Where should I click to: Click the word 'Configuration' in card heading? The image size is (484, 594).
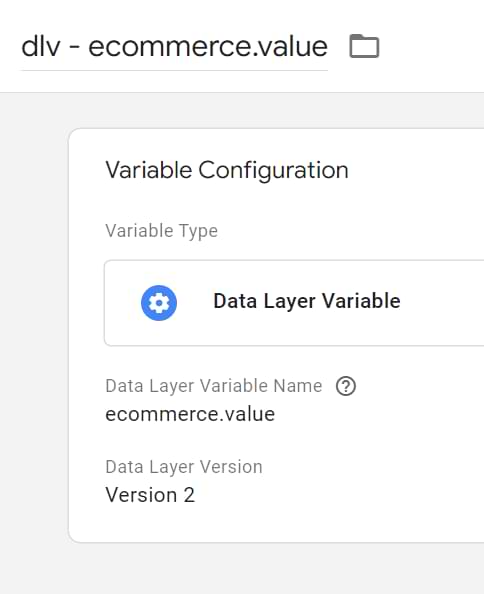tap(273, 170)
